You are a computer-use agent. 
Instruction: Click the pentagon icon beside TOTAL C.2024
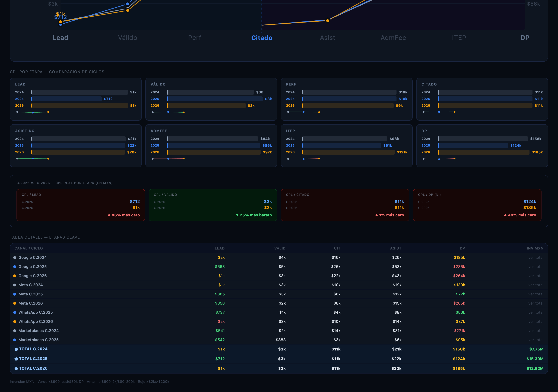(x=16, y=349)
